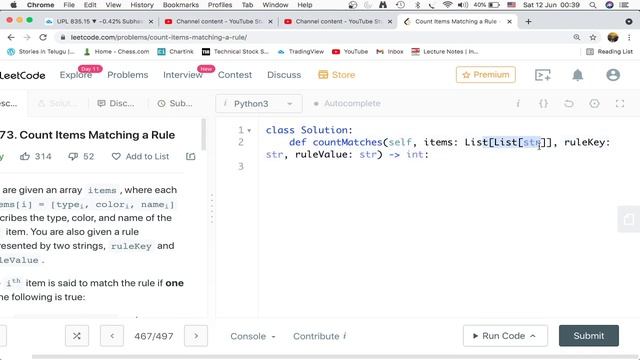640x360 pixels.
Task: Open the Chrome History menu
Action: 142,5
